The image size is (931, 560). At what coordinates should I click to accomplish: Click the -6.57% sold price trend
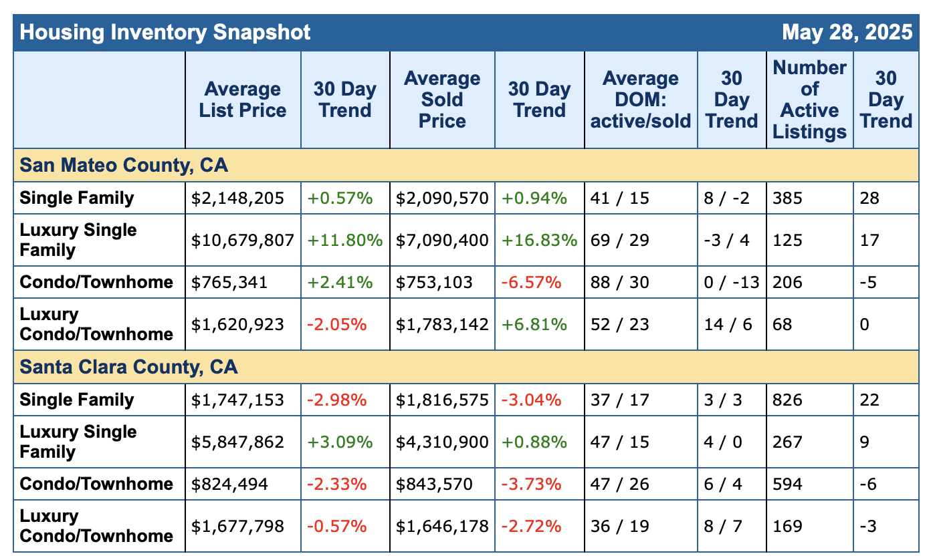coord(531,282)
